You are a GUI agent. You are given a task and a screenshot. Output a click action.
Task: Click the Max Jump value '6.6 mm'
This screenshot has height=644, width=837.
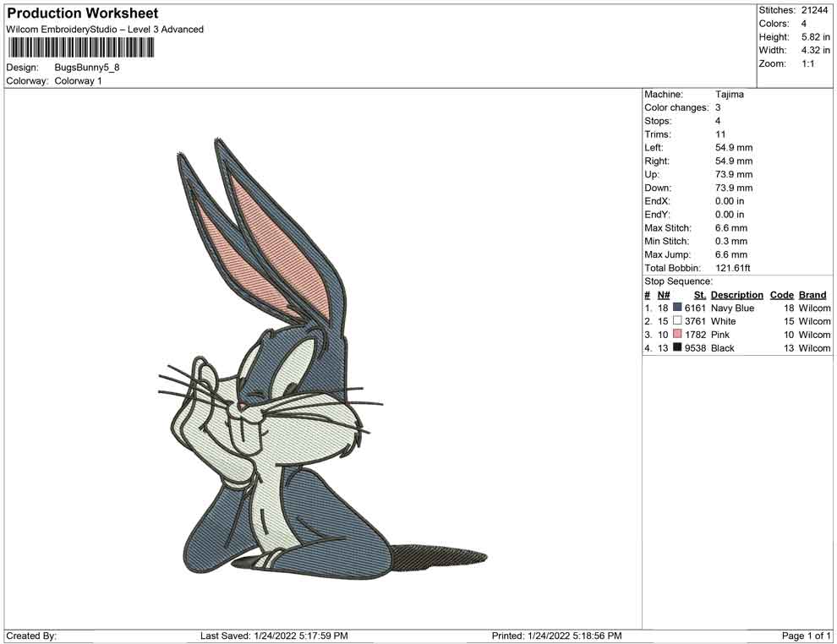731,254
